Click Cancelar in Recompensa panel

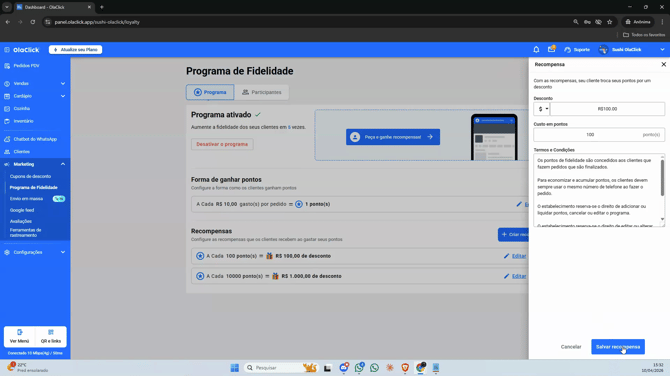pos(571,347)
